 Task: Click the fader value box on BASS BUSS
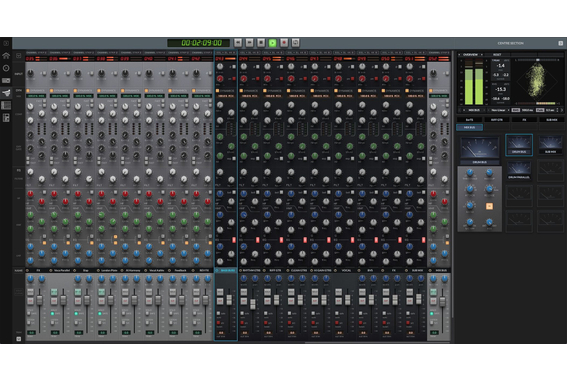221,333
